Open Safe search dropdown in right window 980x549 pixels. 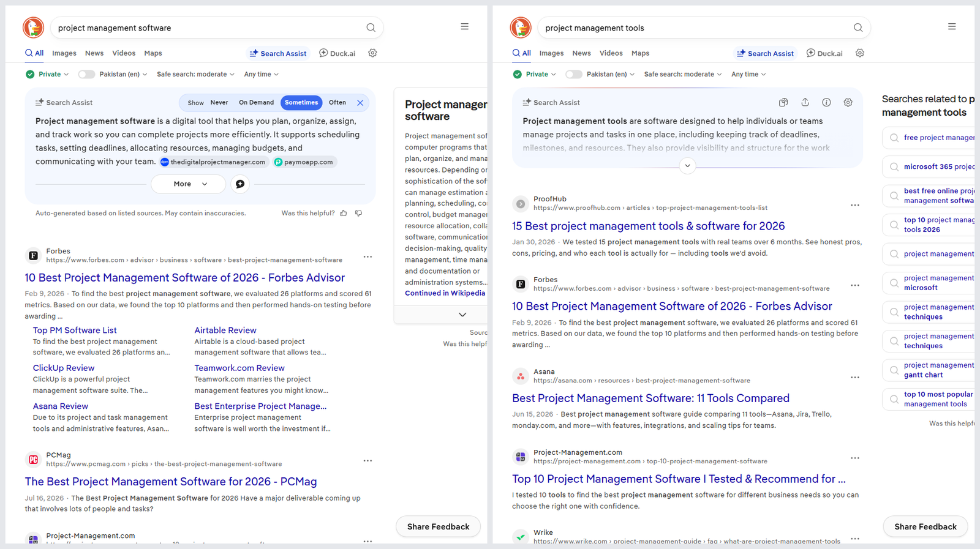683,74
